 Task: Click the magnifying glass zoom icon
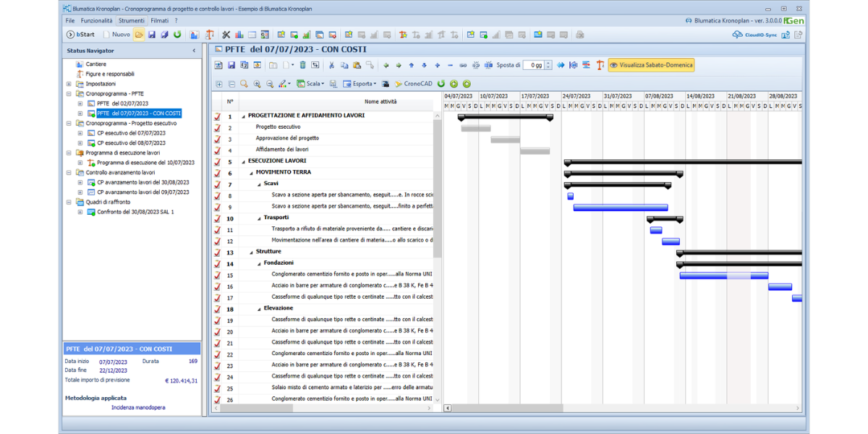pos(244,84)
